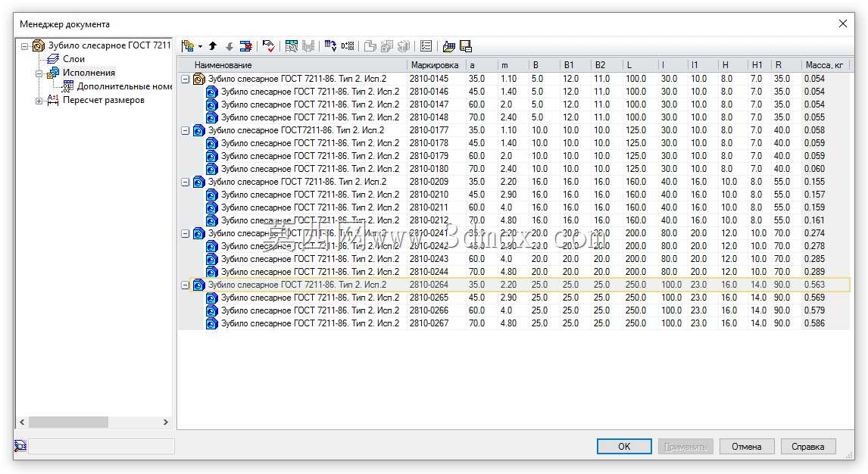Click the grayed copy icon after D grid
The image size is (868, 474).
point(370,46)
